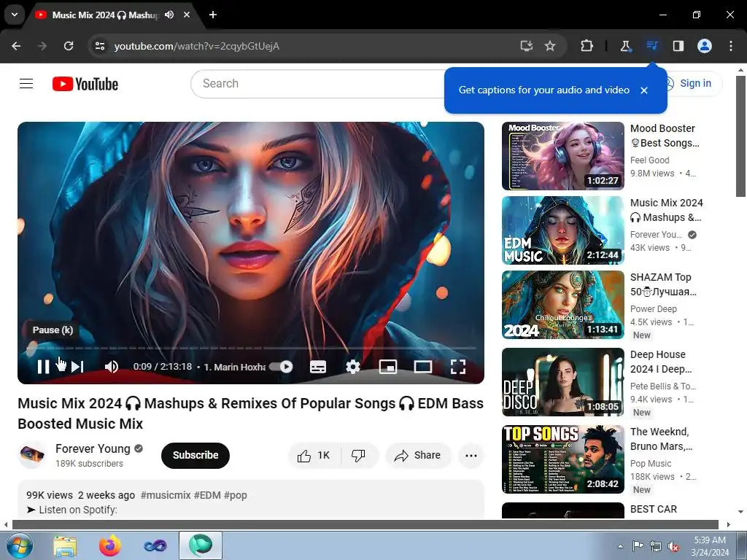The height and width of the screenshot is (560, 747).
Task: Select the Music Mix 2024 tab
Action: (104, 15)
